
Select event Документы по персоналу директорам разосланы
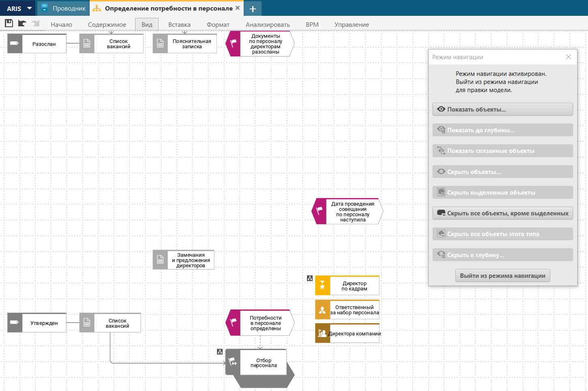(x=260, y=44)
